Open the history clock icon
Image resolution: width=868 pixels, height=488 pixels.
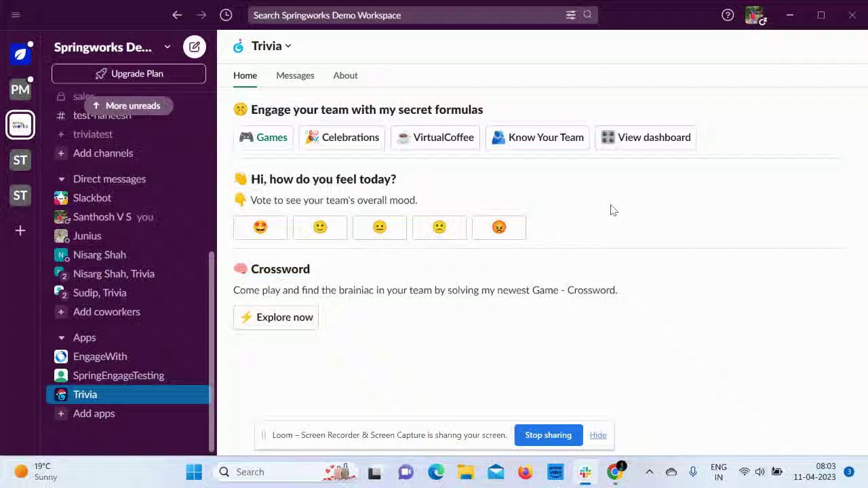click(226, 15)
